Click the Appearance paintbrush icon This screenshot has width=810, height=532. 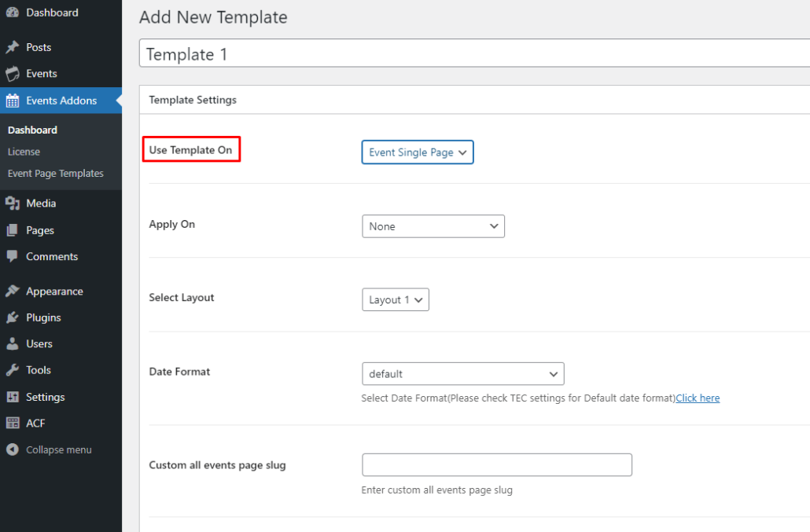coord(13,292)
